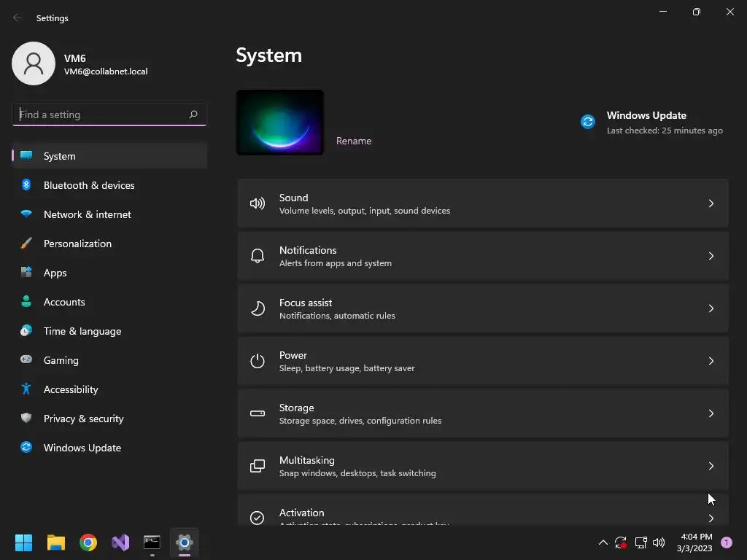The width and height of the screenshot is (747, 560).
Task: Open Privacy & security settings
Action: tap(109, 418)
